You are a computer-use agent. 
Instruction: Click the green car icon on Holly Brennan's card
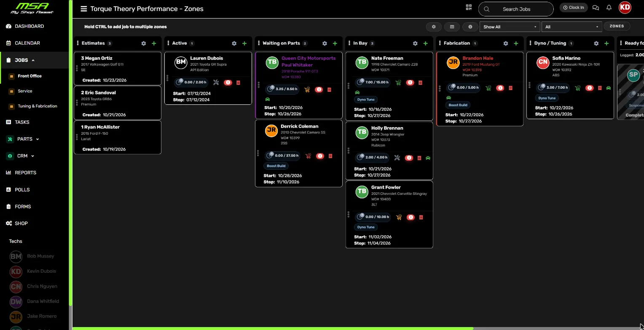[428, 158]
